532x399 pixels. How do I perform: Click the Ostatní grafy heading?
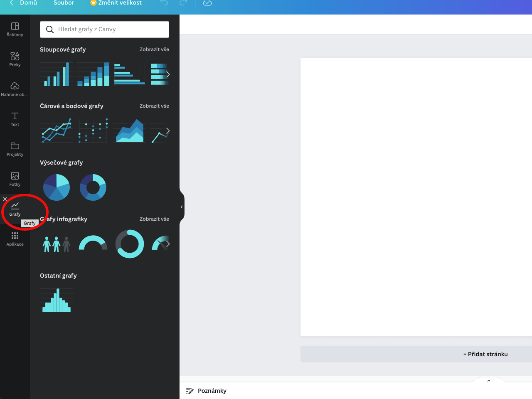[x=58, y=276]
